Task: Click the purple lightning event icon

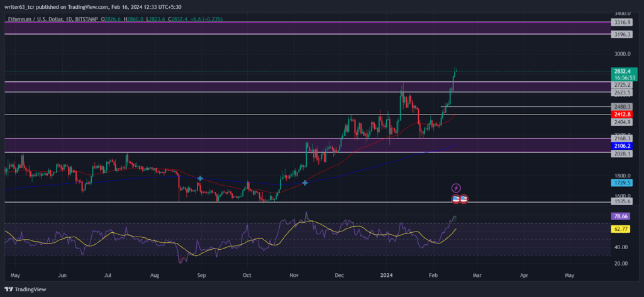Action: 456,189
